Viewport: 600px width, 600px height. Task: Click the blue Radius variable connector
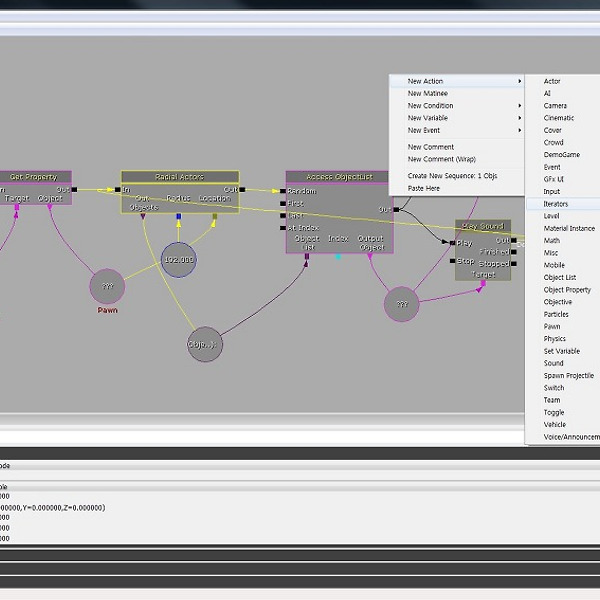click(179, 215)
